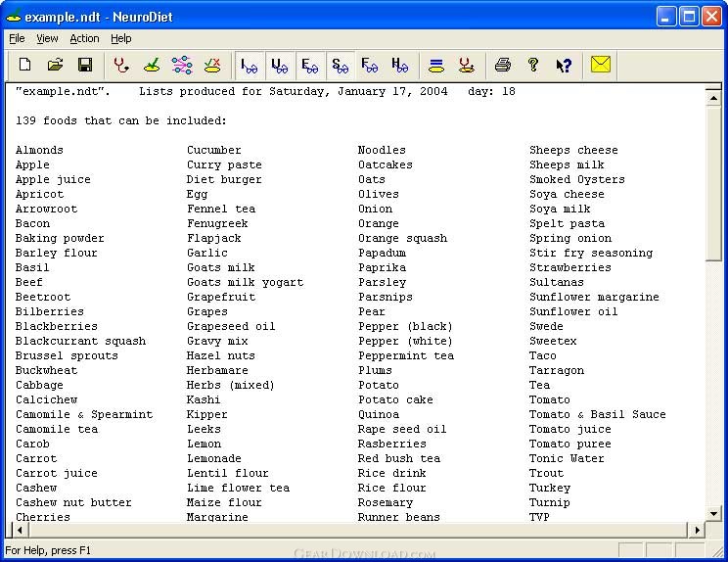Click the 'Herbs (mixed)' entry
The image size is (728, 562).
pyautogui.click(x=231, y=385)
